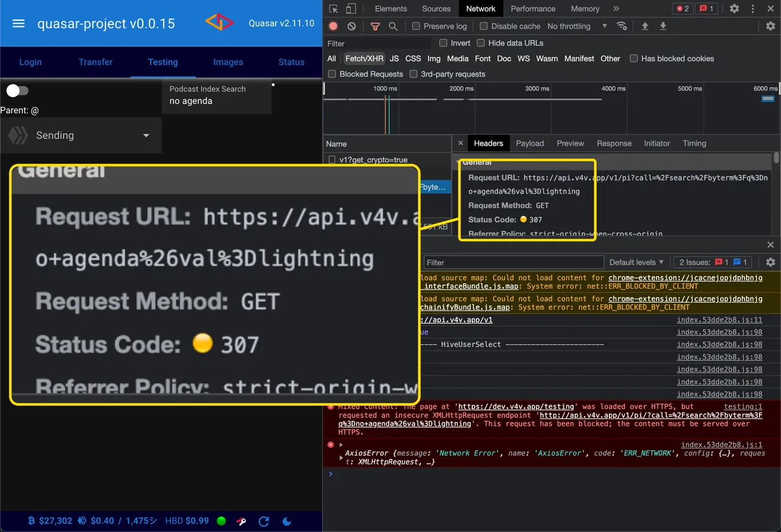Screen dimensions: 781x532
Task: Filter requests by JS type
Action: [x=394, y=59]
